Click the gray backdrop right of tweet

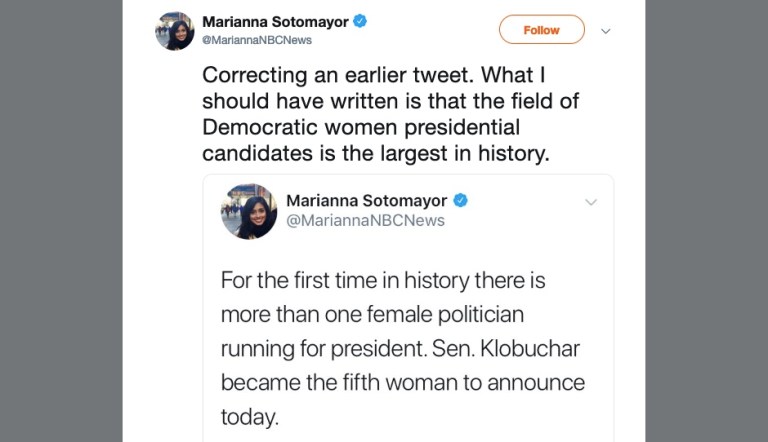(x=706, y=221)
